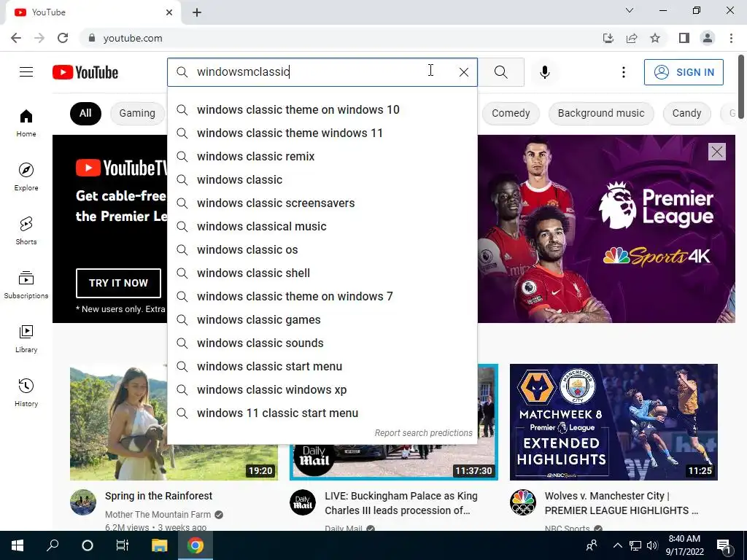Click the YouTube logo
Image resolution: width=747 pixels, height=560 pixels.
pyautogui.click(x=85, y=72)
